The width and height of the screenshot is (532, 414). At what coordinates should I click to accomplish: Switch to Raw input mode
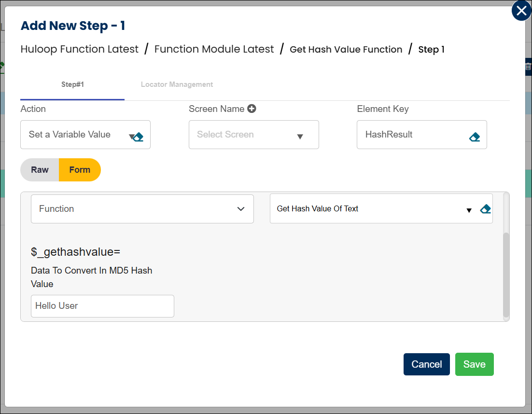pyautogui.click(x=40, y=170)
